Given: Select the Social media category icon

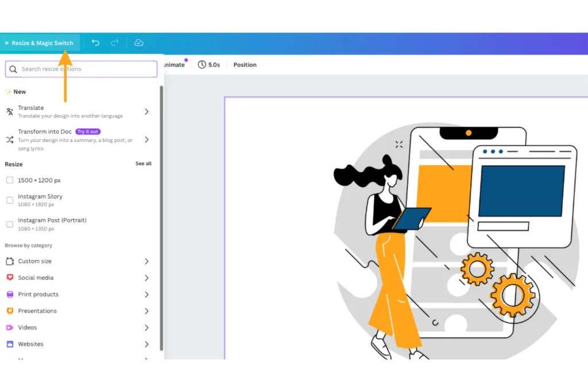Looking at the screenshot, I should (x=10, y=277).
